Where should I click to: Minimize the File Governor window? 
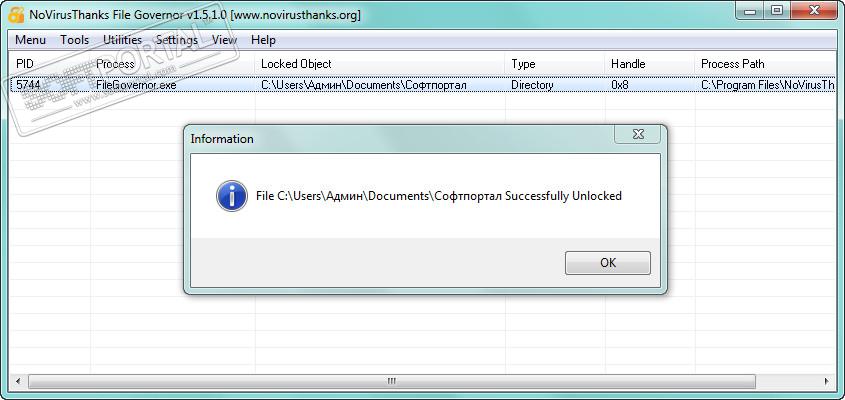751,11
